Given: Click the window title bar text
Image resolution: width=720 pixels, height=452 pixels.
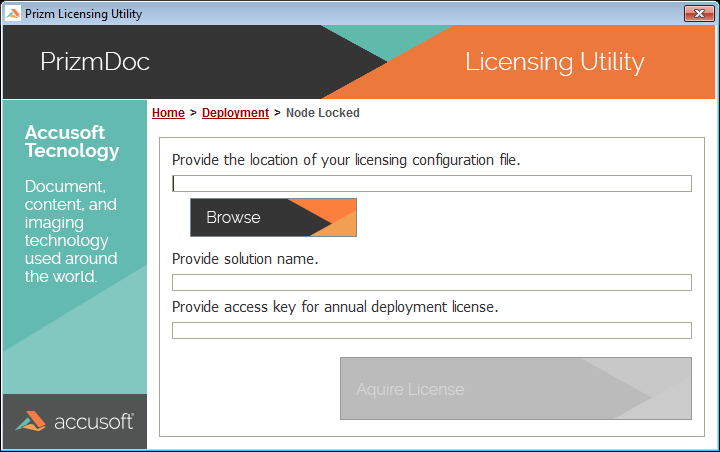Looking at the screenshot, I should pos(83,13).
